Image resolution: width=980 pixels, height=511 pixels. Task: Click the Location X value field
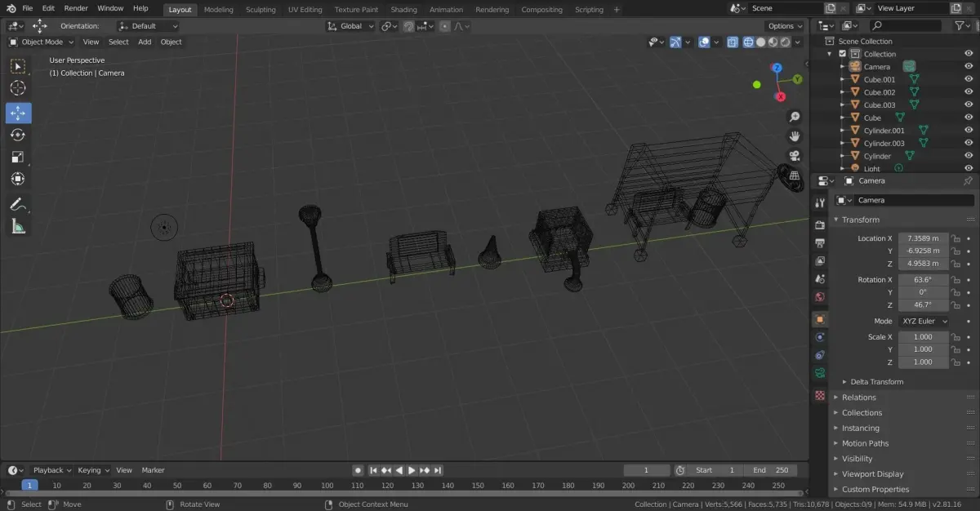coord(924,238)
